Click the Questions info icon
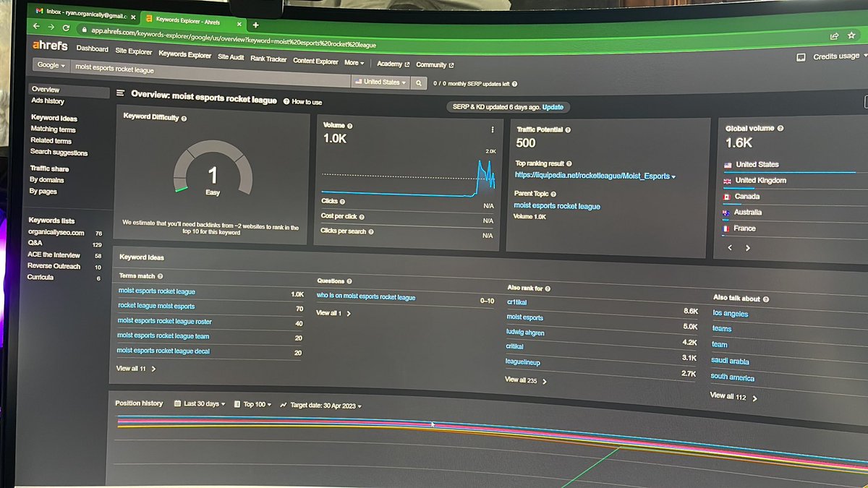 [x=349, y=281]
